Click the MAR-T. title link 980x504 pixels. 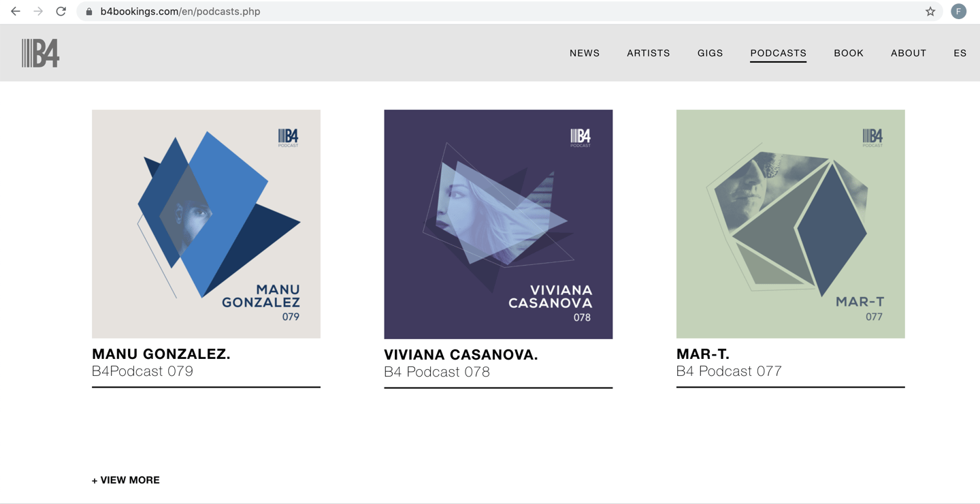point(702,354)
